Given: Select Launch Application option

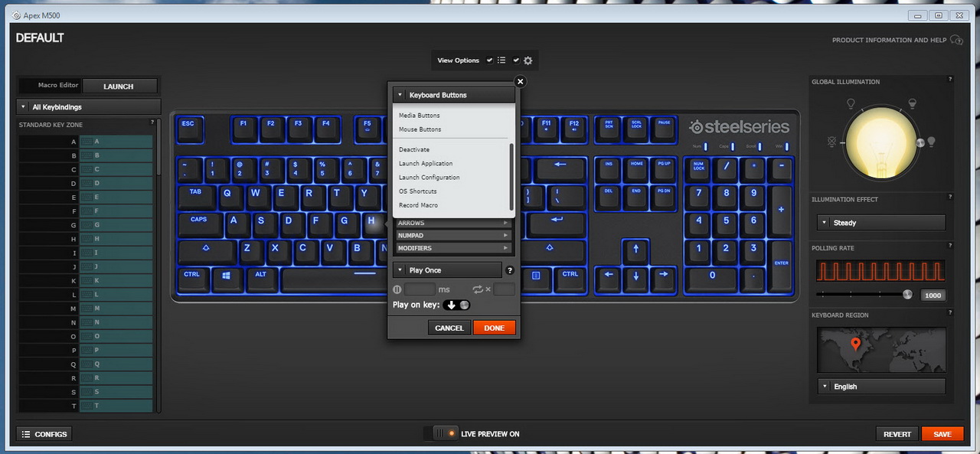Looking at the screenshot, I should click(x=426, y=164).
